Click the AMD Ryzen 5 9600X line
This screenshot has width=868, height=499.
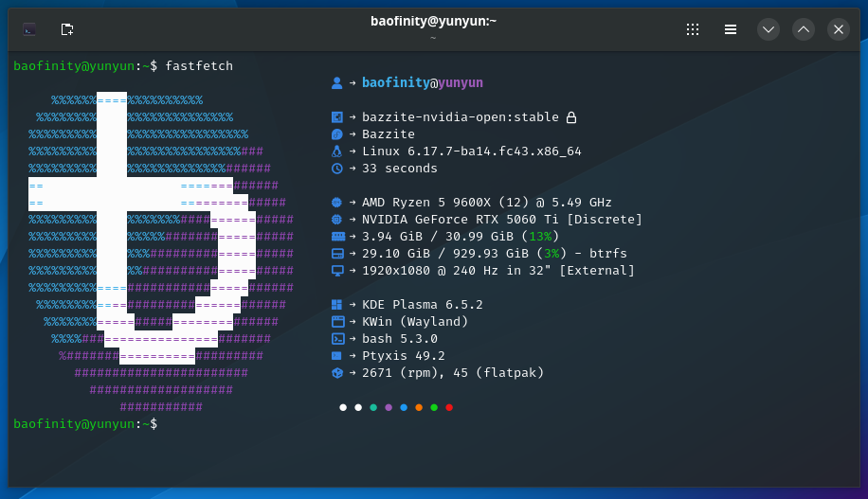pyautogui.click(x=487, y=203)
